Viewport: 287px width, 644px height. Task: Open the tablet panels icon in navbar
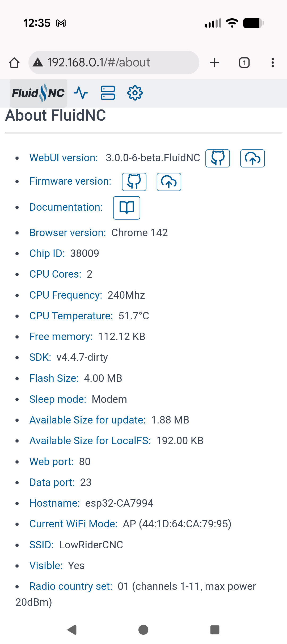(108, 93)
